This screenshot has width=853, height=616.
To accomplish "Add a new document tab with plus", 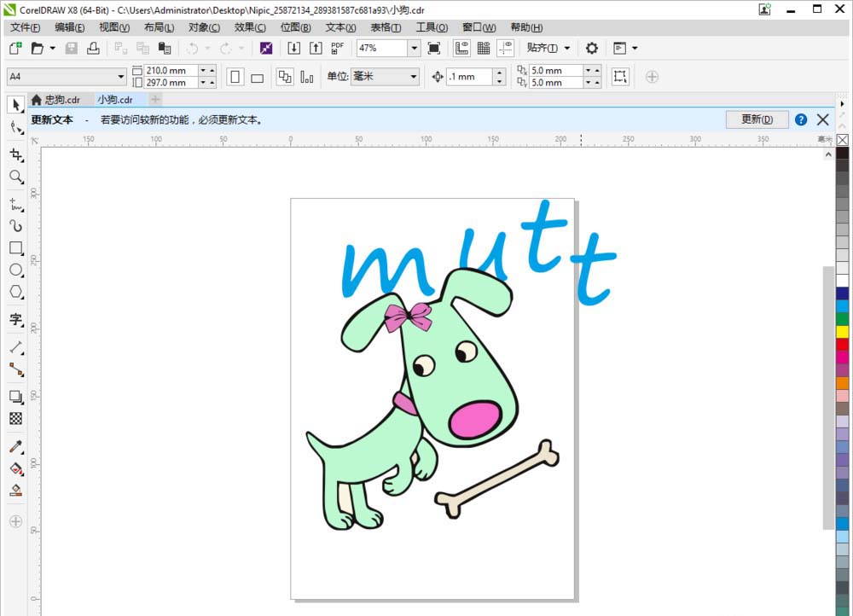I will [155, 99].
